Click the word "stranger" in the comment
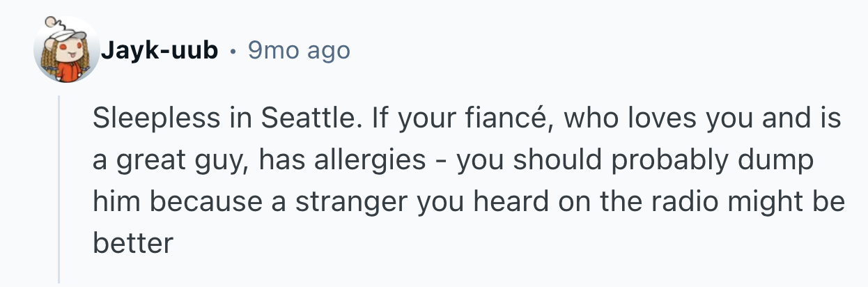This screenshot has width=868, height=287. pyautogui.click(x=334, y=202)
